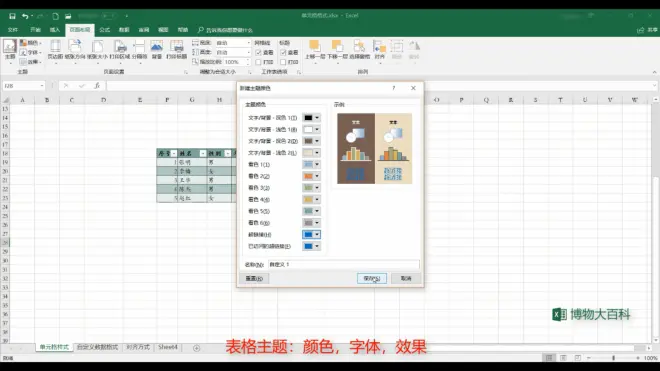
Task: Open theme Colors (颜色) menu in ribbon
Action: pyautogui.click(x=31, y=43)
